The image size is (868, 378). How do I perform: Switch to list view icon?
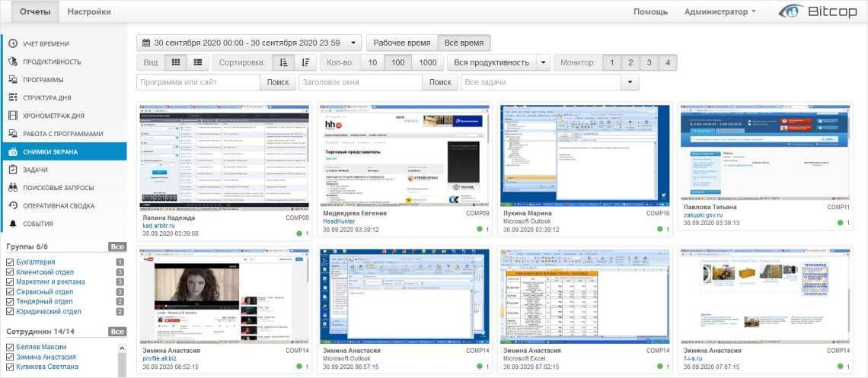click(x=197, y=62)
